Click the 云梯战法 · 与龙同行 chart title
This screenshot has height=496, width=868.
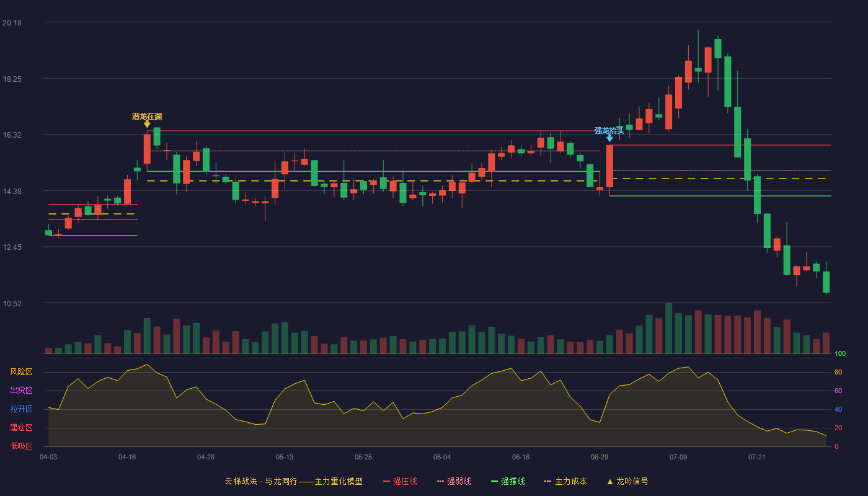(294, 481)
